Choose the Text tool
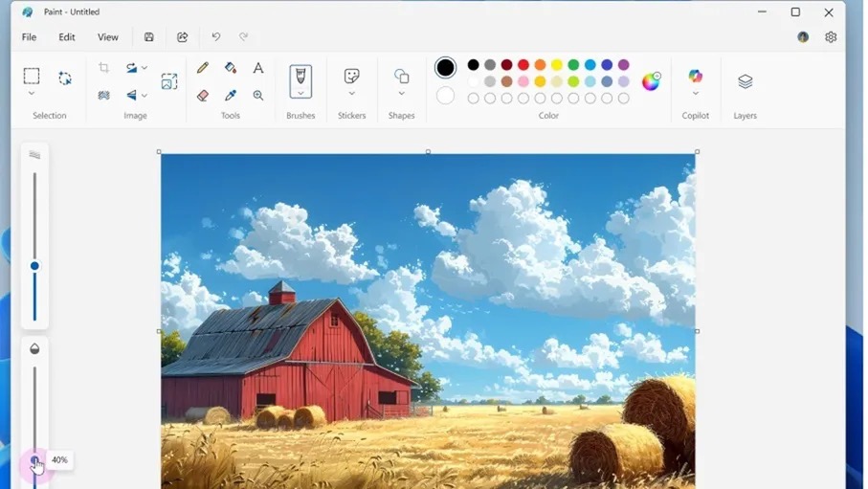Viewport: 868px width, 489px height. [258, 68]
